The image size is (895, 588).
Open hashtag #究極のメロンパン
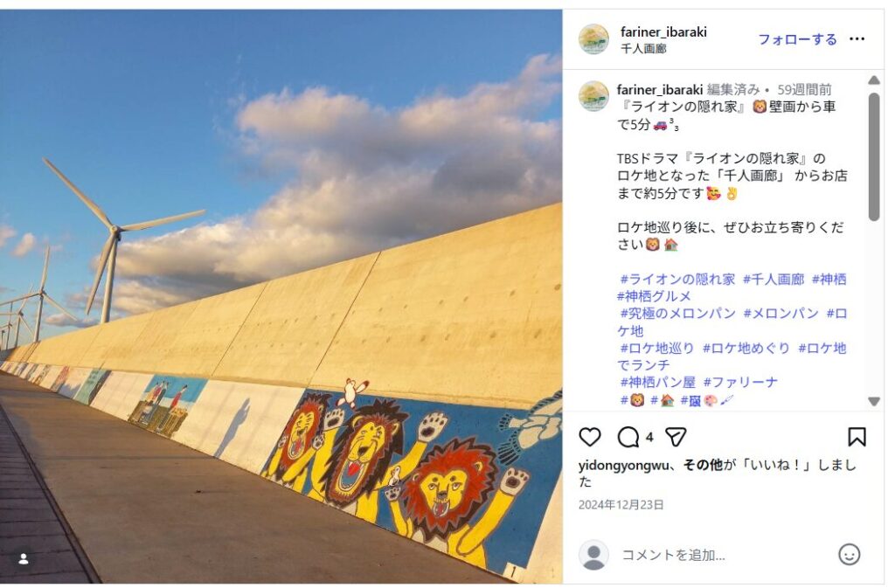pyautogui.click(x=677, y=314)
